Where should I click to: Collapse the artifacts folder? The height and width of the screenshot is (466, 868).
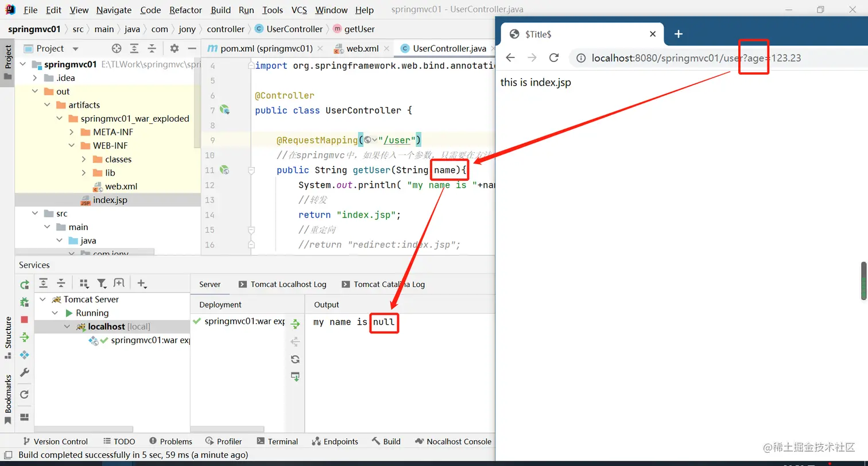tap(47, 105)
